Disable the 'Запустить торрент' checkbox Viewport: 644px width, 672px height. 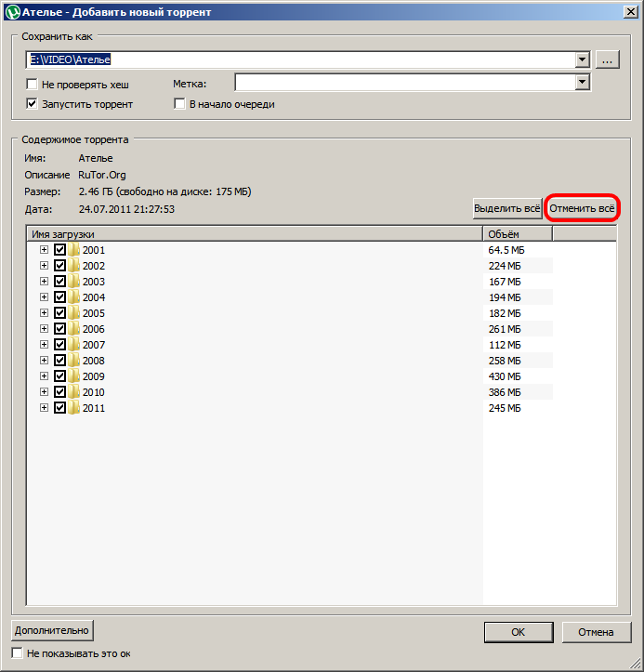tap(33, 104)
